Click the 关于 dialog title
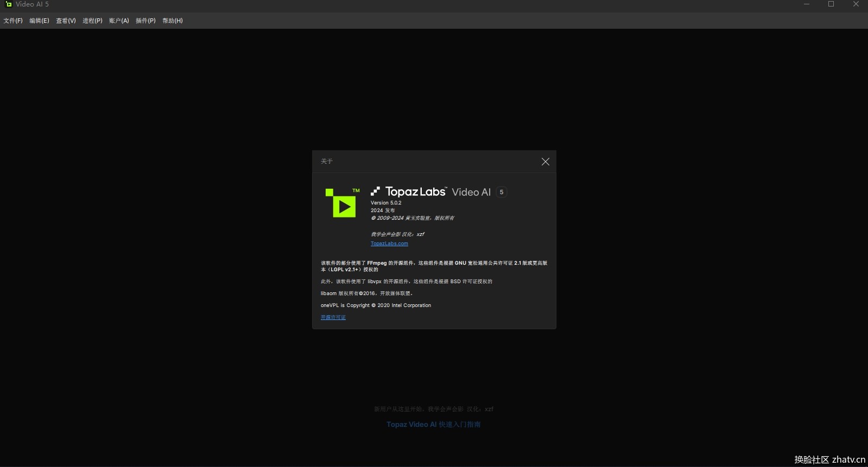The height and width of the screenshot is (467, 868). (x=327, y=162)
